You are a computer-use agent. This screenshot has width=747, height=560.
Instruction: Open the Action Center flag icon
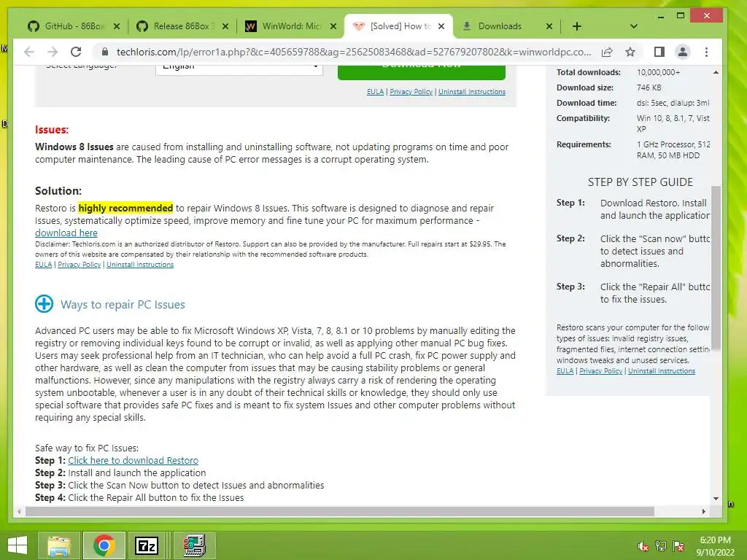(678, 546)
